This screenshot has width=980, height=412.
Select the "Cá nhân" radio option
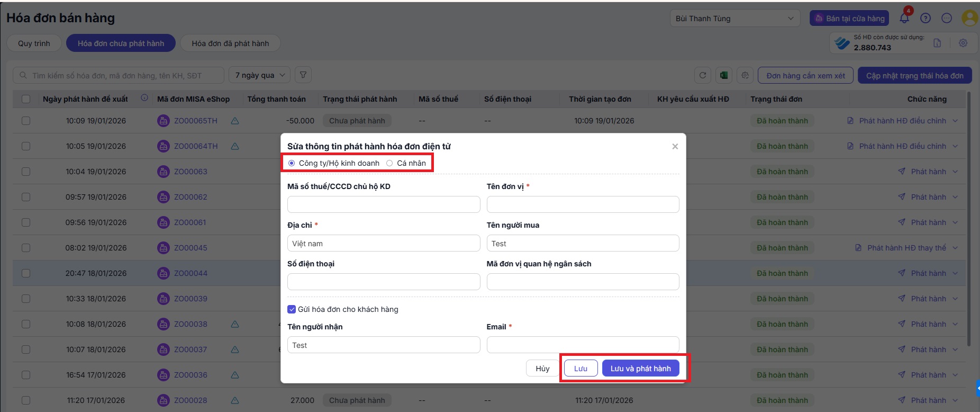coord(390,163)
